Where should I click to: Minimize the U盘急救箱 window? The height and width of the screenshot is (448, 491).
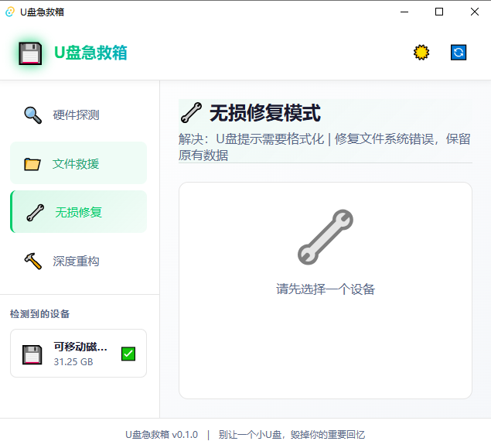[404, 12]
